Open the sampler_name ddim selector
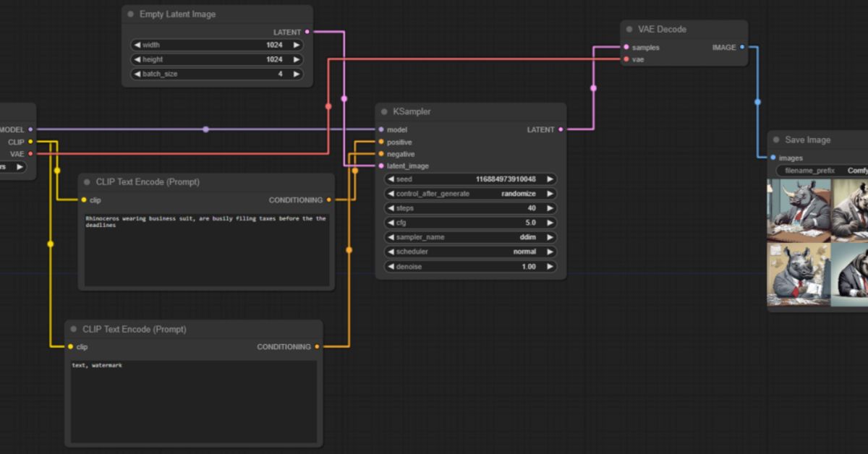Screen dimensions: 868x454 tap(470, 237)
